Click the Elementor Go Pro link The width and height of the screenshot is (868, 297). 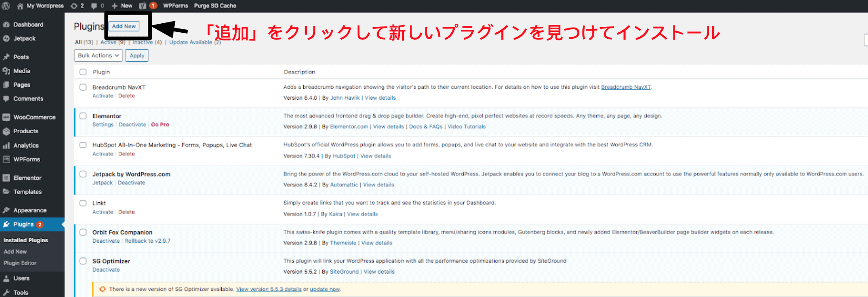pyautogui.click(x=160, y=125)
